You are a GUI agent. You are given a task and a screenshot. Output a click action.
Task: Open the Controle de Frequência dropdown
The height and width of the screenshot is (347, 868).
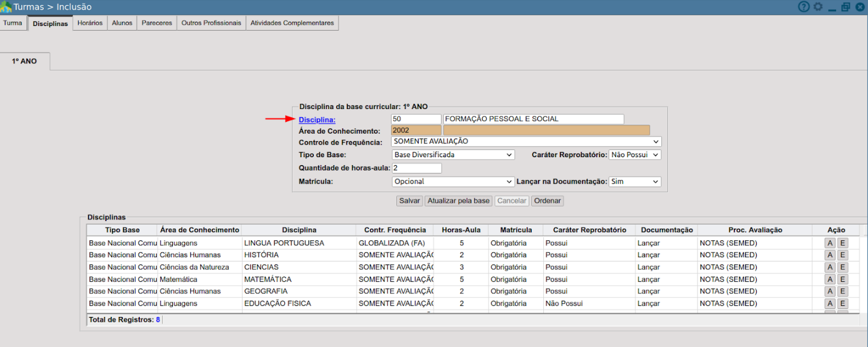tap(526, 142)
